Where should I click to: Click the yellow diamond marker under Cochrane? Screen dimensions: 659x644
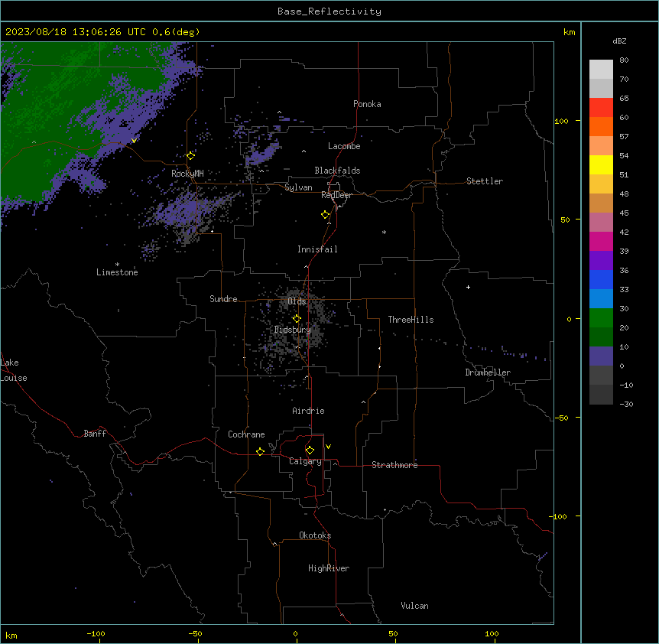[260, 451]
